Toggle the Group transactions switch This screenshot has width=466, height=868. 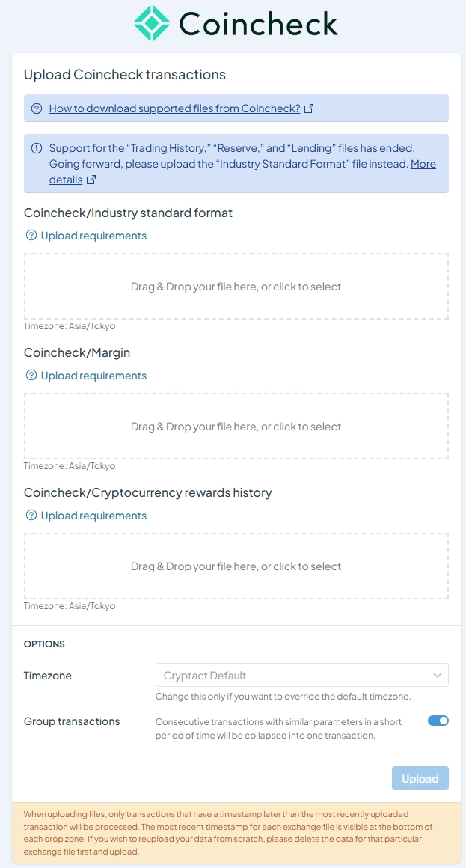pyautogui.click(x=438, y=721)
